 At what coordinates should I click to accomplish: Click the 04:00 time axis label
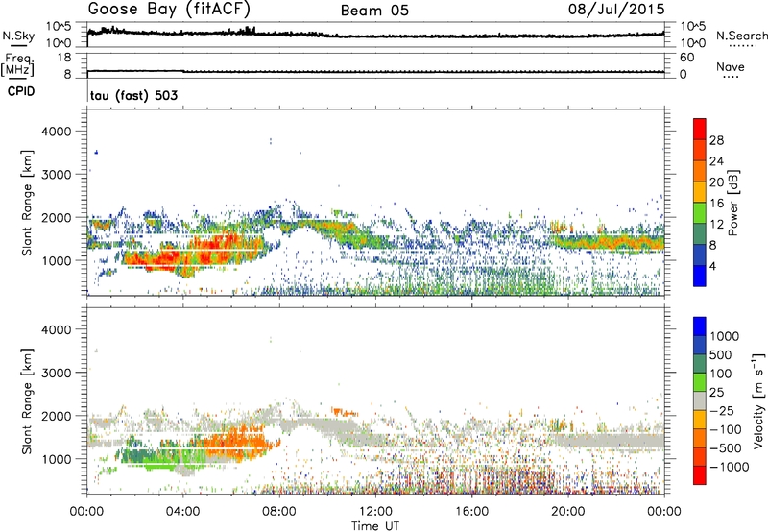tap(182, 512)
